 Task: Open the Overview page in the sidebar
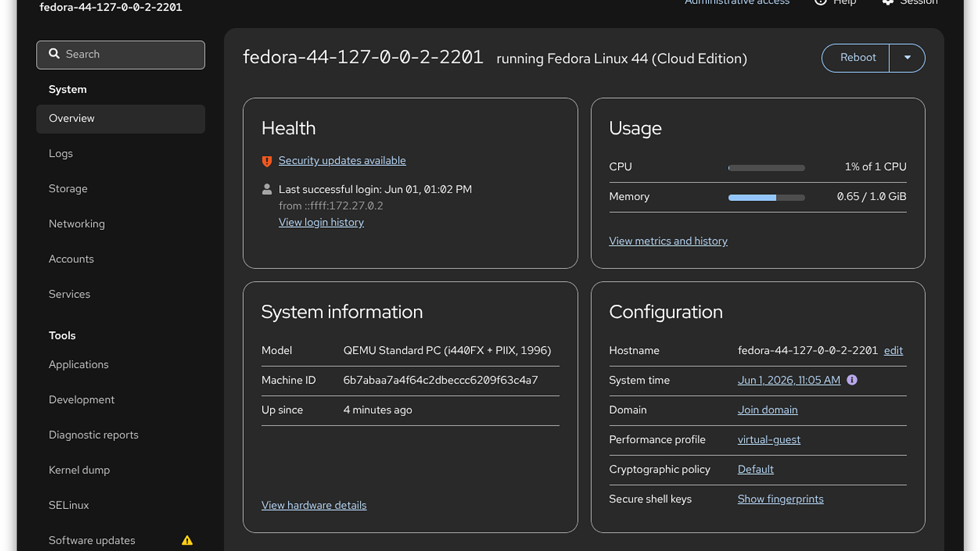coord(121,119)
